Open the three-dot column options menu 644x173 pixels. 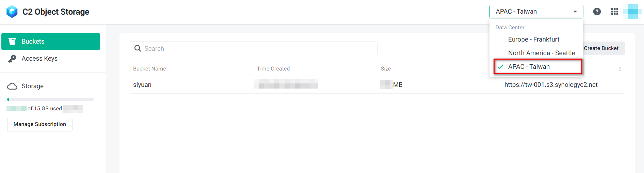(x=620, y=69)
